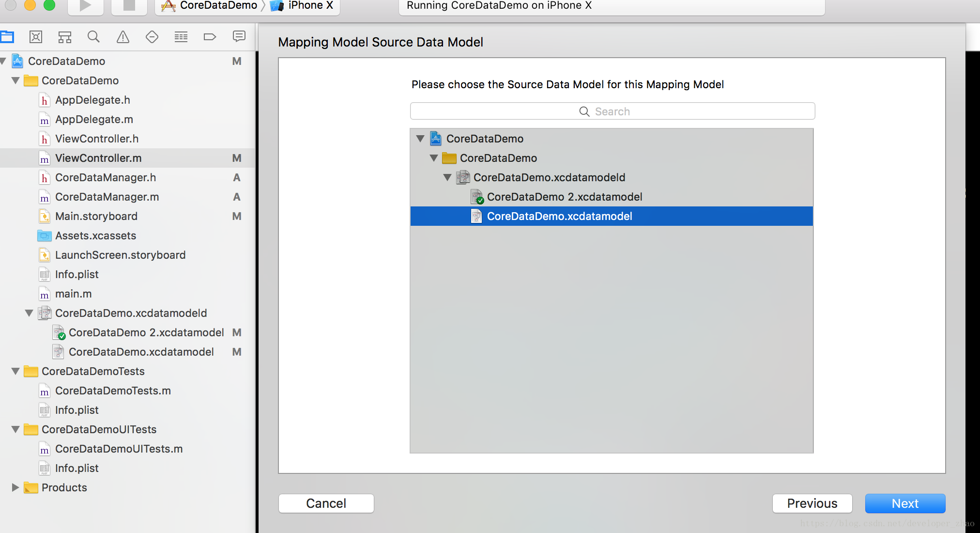Open the Issue navigator warning icon

click(x=123, y=37)
